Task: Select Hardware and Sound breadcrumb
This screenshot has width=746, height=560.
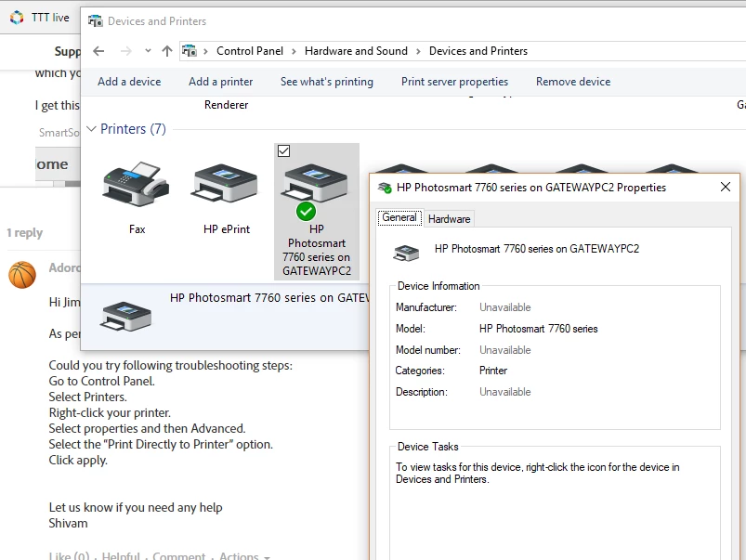Action: (356, 51)
